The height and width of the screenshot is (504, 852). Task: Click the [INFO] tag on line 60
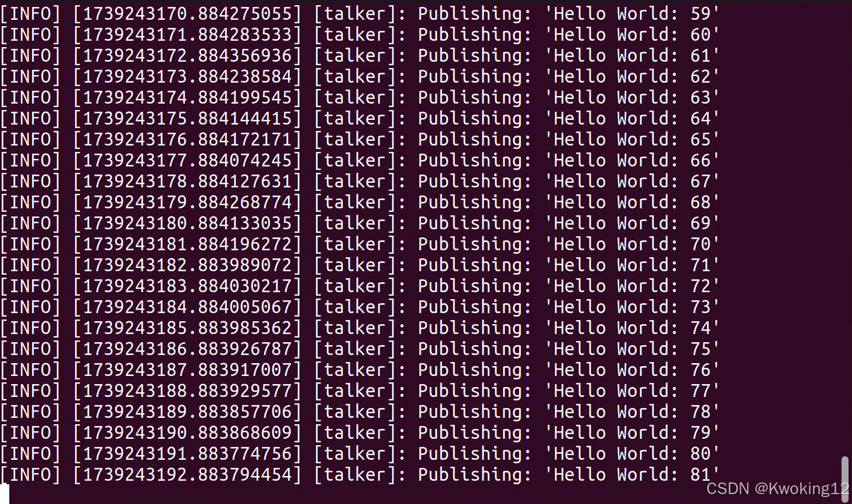tap(30, 34)
